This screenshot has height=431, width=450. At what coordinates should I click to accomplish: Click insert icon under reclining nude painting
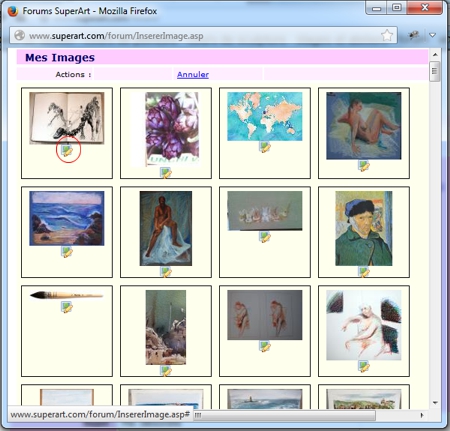click(x=364, y=165)
